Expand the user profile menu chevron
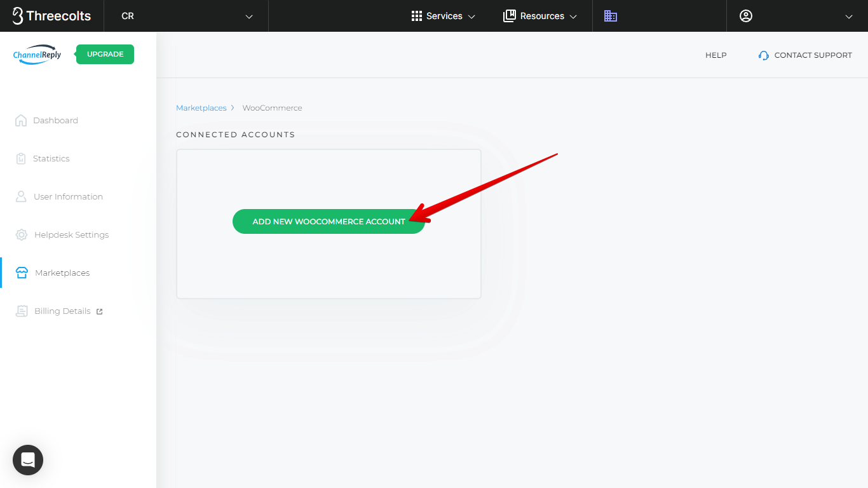 (x=849, y=17)
